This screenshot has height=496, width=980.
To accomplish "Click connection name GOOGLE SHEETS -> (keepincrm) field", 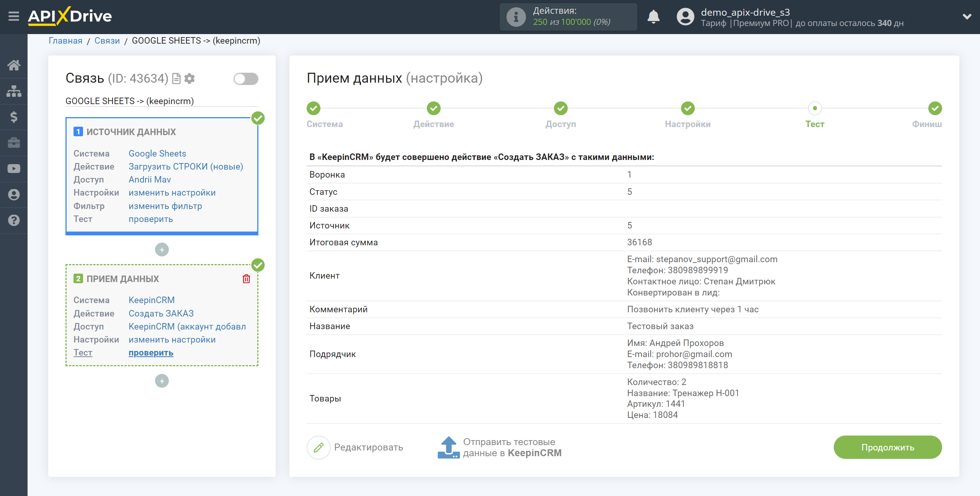I will [162, 101].
